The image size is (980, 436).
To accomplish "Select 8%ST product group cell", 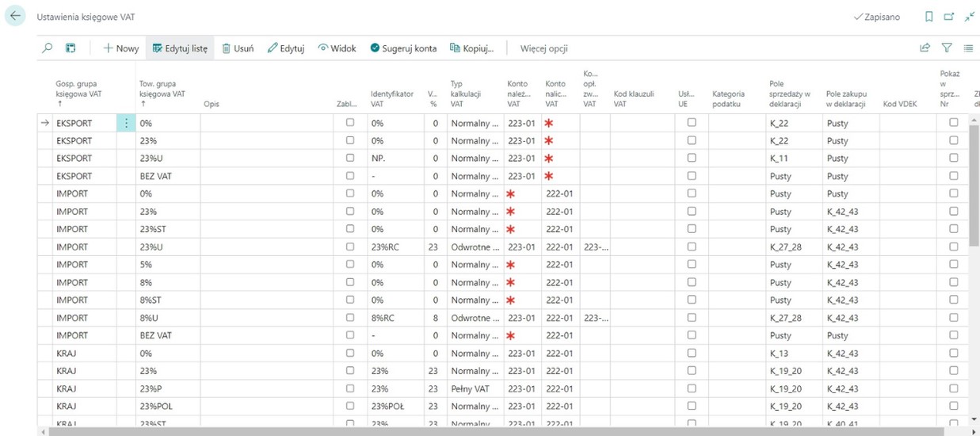I will (168, 300).
